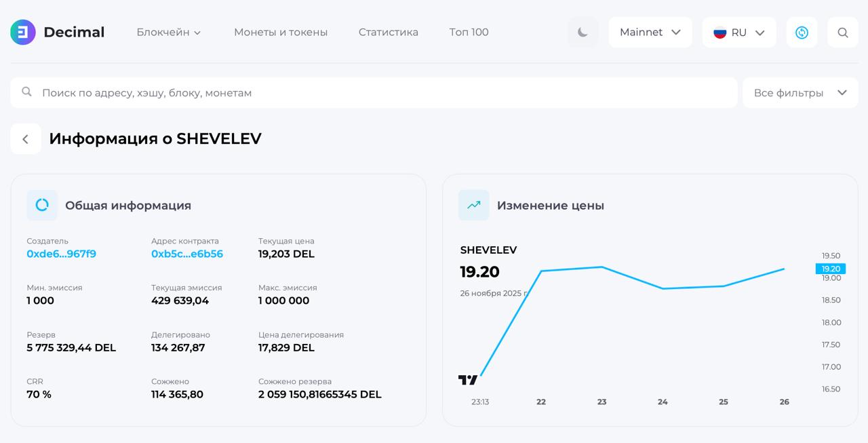Image resolution: width=868 pixels, height=443 pixels.
Task: Click the search bar magnifier icon
Action: pos(26,92)
